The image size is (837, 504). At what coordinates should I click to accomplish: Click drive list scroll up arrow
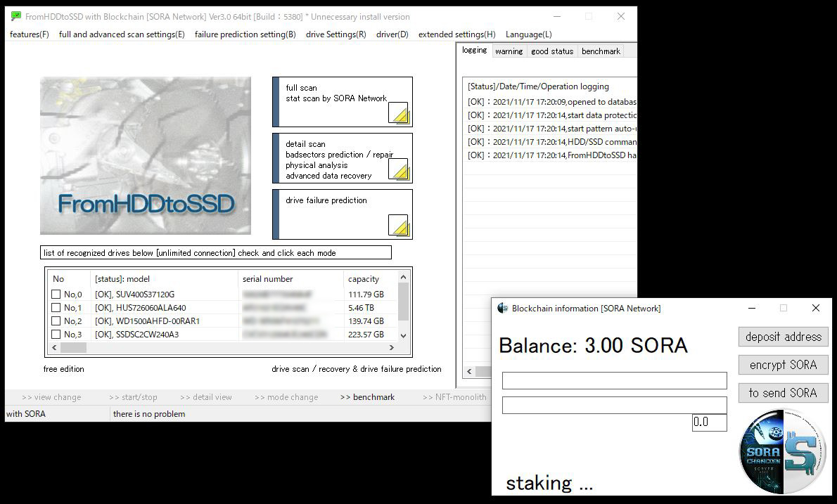404,277
